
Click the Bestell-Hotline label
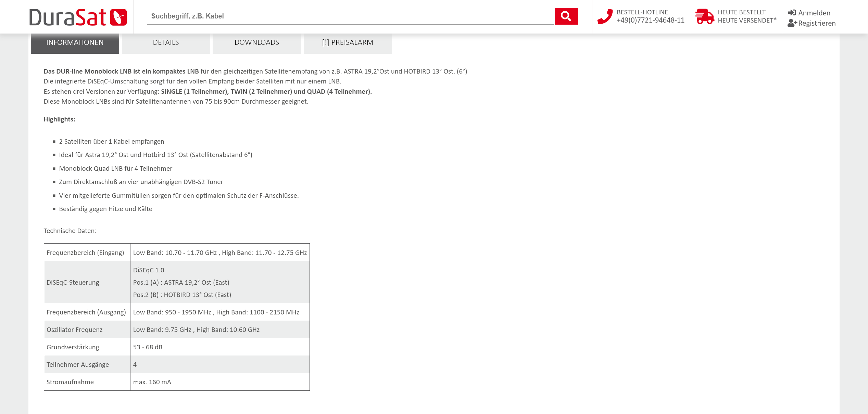[642, 12]
